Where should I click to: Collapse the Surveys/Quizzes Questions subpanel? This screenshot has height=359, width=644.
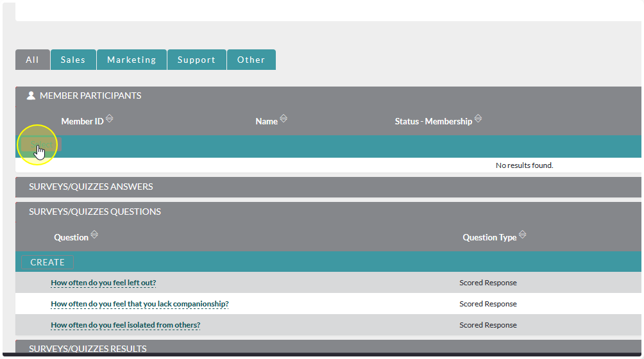[x=95, y=212]
